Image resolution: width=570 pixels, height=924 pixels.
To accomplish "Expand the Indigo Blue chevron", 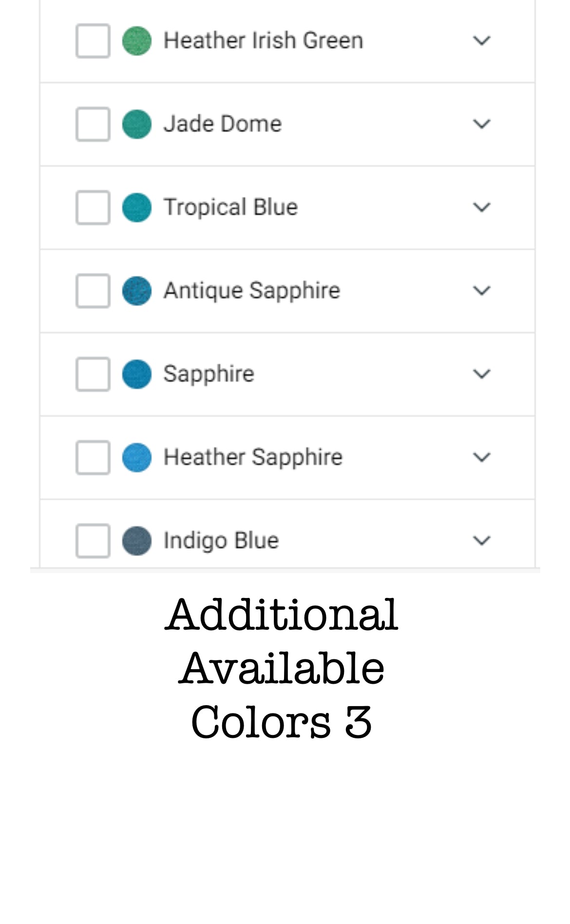I will (x=481, y=541).
